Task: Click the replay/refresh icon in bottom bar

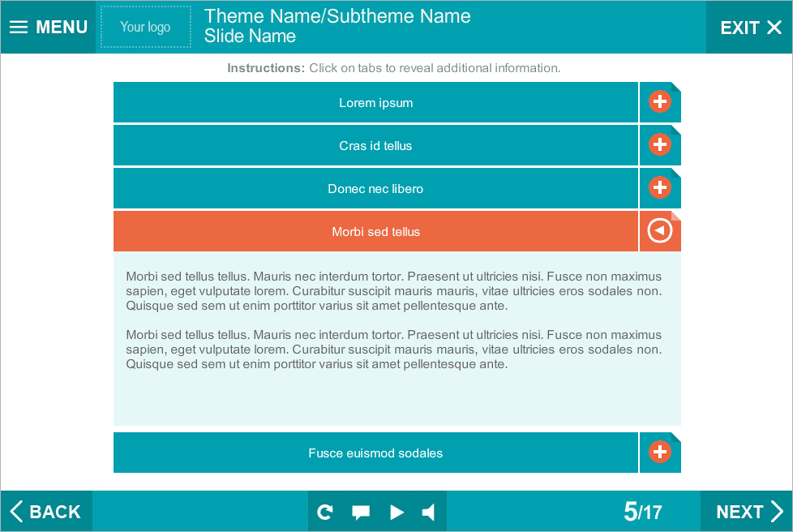Action: 325,512
